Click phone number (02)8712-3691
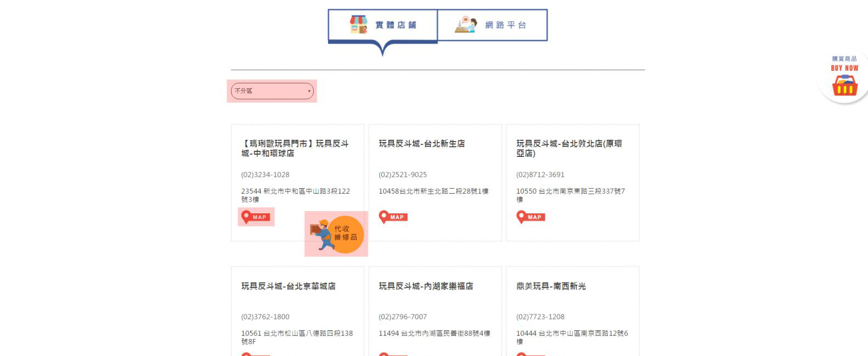868x356 pixels. (x=540, y=174)
